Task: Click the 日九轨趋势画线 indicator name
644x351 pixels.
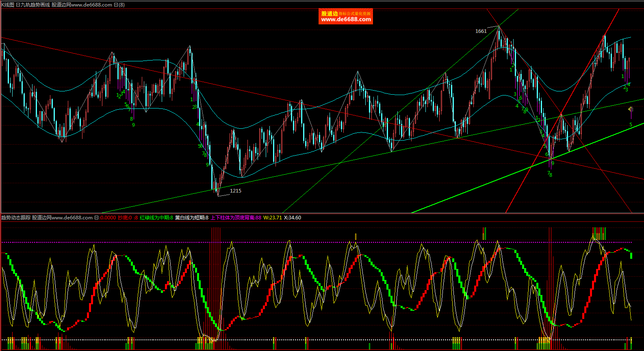Action: coord(33,5)
